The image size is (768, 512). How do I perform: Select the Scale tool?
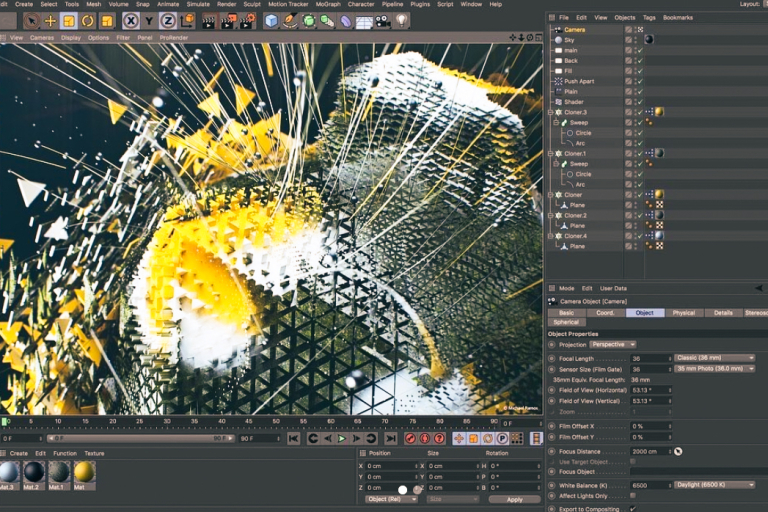(x=69, y=21)
